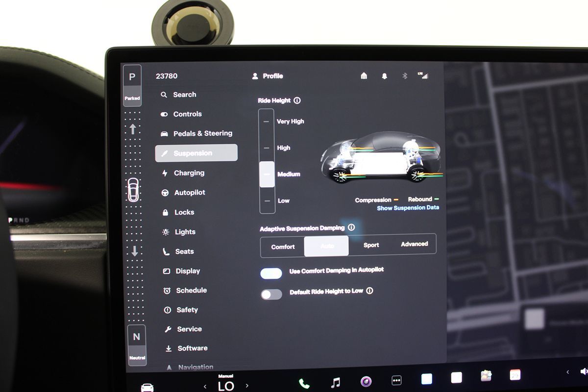588x392 pixels.
Task: Decrease temperature with left chevron
Action: click(205, 386)
